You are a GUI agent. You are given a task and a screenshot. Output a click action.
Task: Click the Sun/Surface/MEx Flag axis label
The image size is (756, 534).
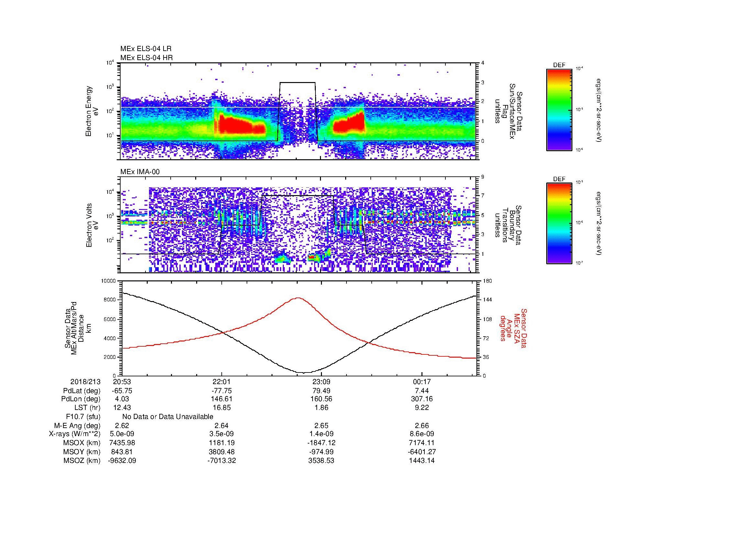tap(508, 111)
